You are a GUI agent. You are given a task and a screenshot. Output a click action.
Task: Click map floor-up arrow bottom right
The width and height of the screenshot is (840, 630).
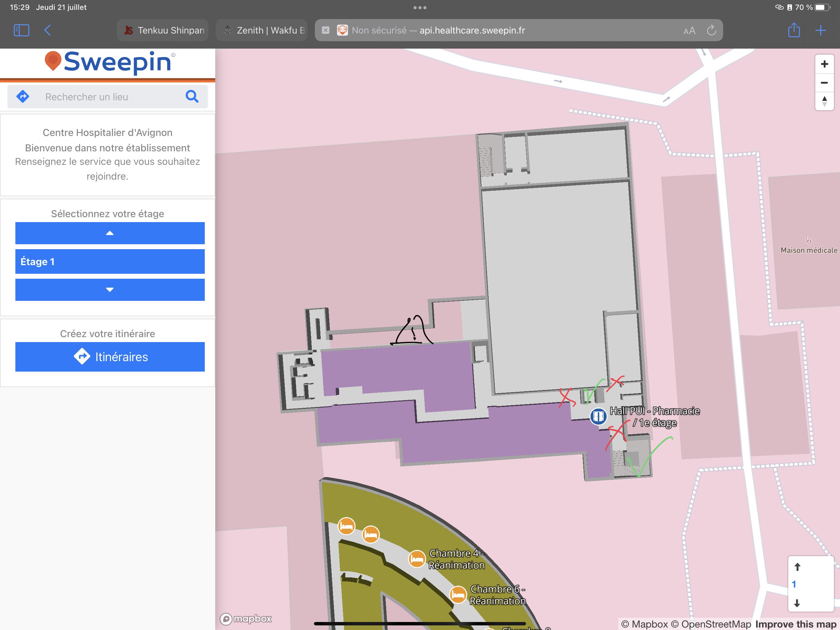(x=797, y=567)
